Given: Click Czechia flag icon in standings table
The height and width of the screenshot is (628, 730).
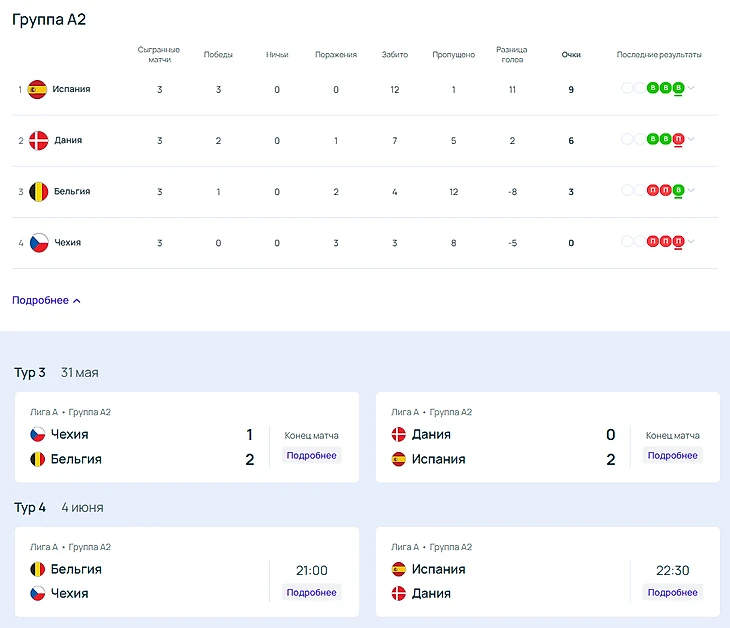Looking at the screenshot, I should click(38, 243).
